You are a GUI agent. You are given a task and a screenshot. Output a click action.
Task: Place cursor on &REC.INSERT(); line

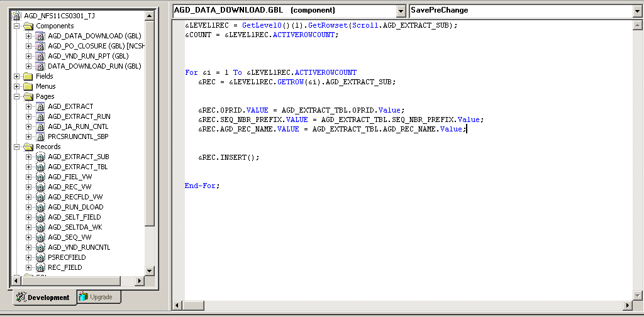click(229, 157)
